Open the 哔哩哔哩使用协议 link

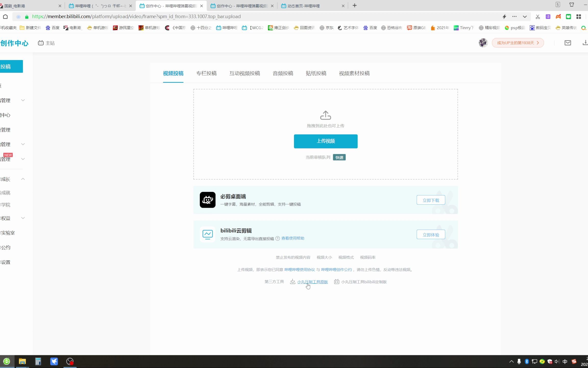(300, 270)
